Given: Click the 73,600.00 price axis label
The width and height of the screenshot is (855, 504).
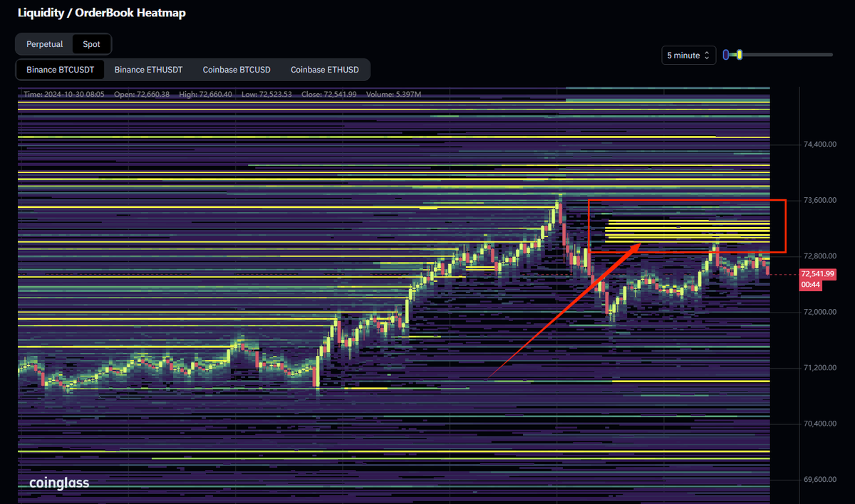Looking at the screenshot, I should (819, 200).
